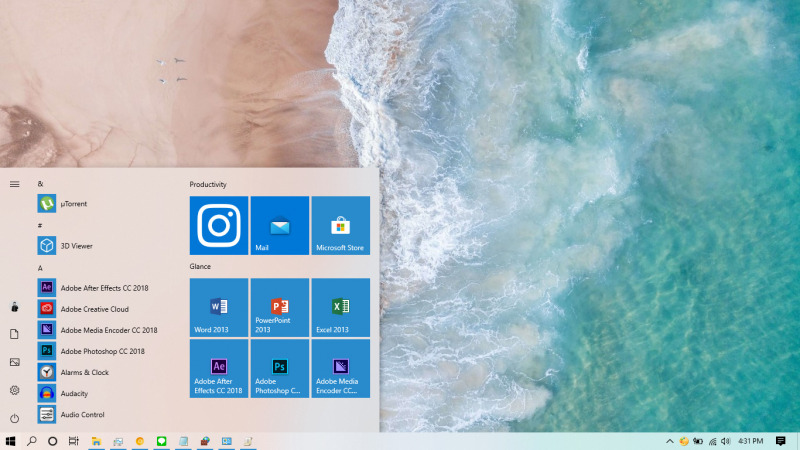Open the Instagram tile
This screenshot has height=450, width=800.
219,226
